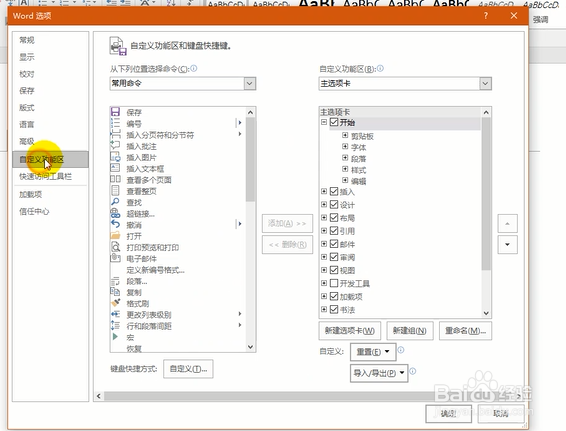The height and width of the screenshot is (431, 566).
Task: Uncheck the 审阅 tab checkbox
Action: click(334, 257)
